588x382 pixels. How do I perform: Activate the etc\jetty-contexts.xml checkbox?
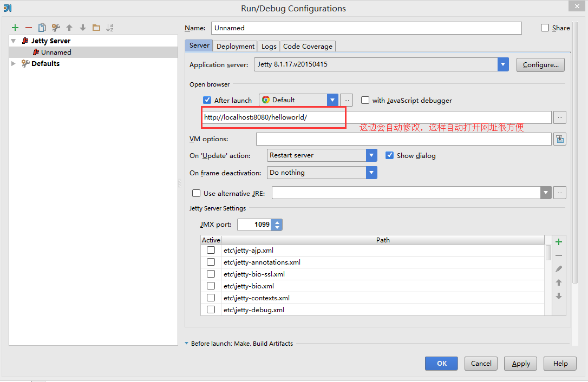pos(211,298)
